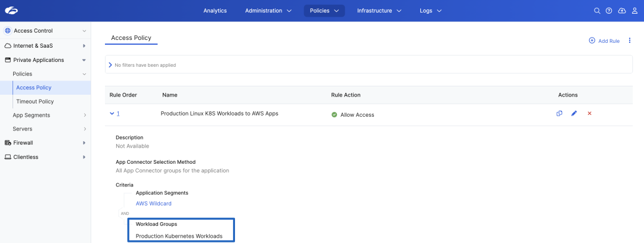The image size is (644, 243).
Task: Open the user profile icon
Action: pyautogui.click(x=634, y=11)
